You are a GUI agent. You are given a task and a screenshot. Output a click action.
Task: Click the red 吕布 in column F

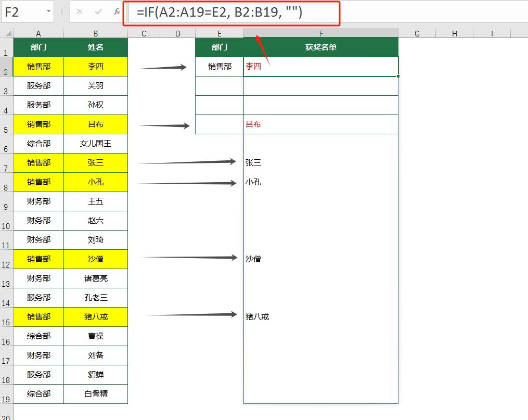tap(253, 124)
